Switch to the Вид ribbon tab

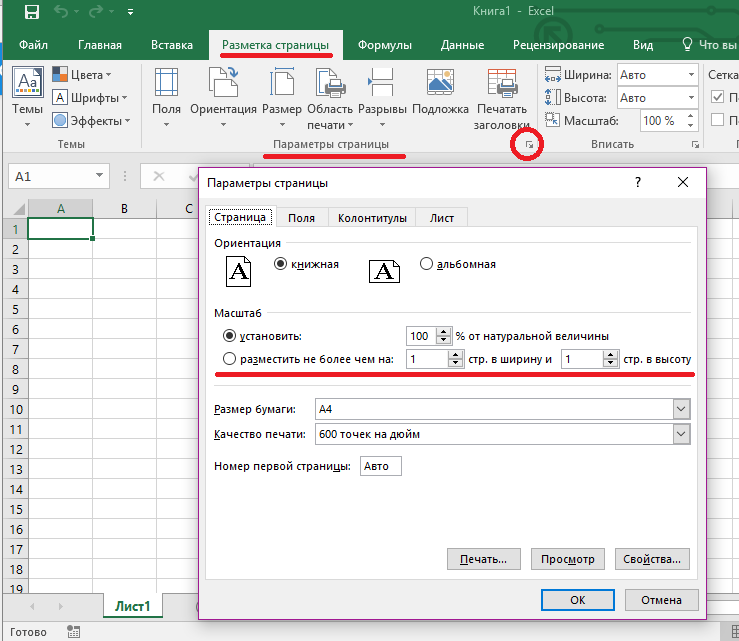coord(643,45)
